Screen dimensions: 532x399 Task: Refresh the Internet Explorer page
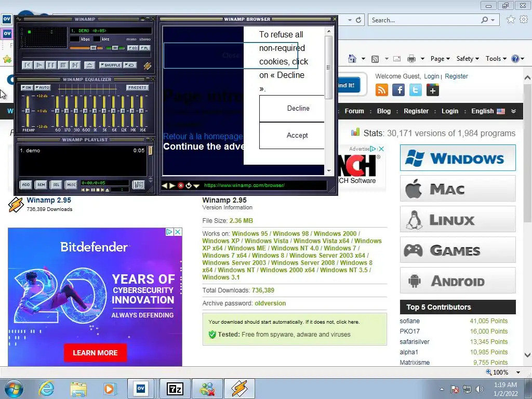click(x=358, y=20)
